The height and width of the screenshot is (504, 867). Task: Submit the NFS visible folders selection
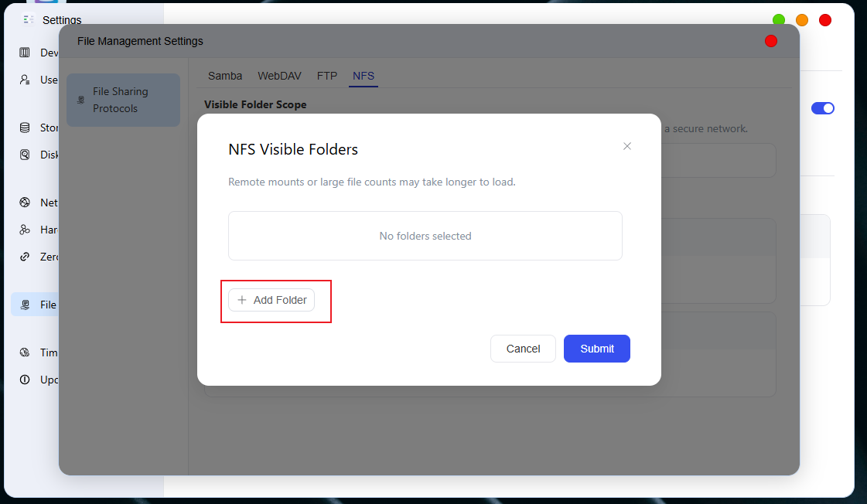[597, 349]
